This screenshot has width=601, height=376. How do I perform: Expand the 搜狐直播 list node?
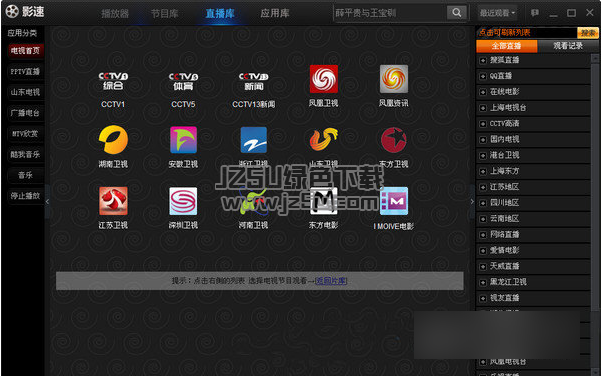pos(483,61)
